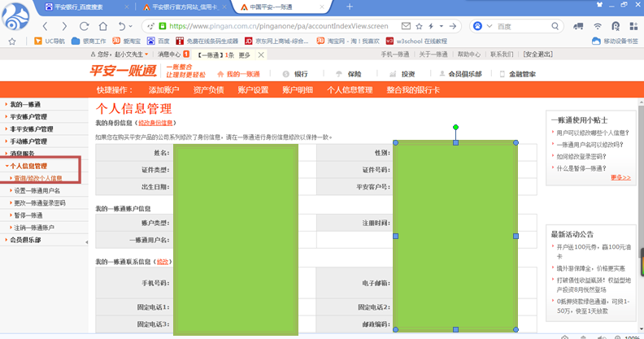Click 更多 in the message notice
Viewport: 644px width, 339px height.
[244, 54]
